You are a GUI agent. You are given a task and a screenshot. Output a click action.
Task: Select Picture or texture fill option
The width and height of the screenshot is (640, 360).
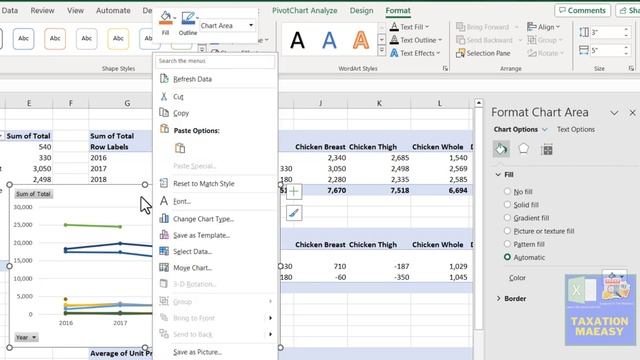(507, 231)
